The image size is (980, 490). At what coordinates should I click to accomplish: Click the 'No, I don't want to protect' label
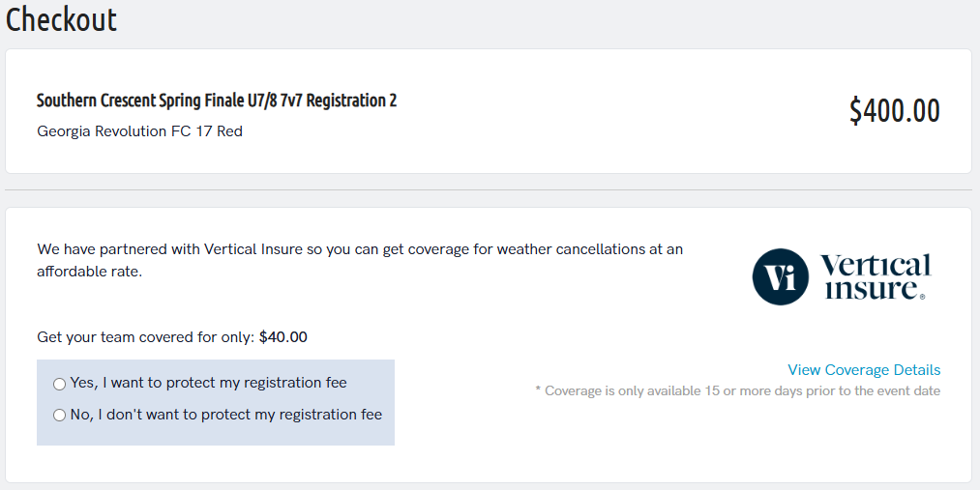(x=225, y=415)
